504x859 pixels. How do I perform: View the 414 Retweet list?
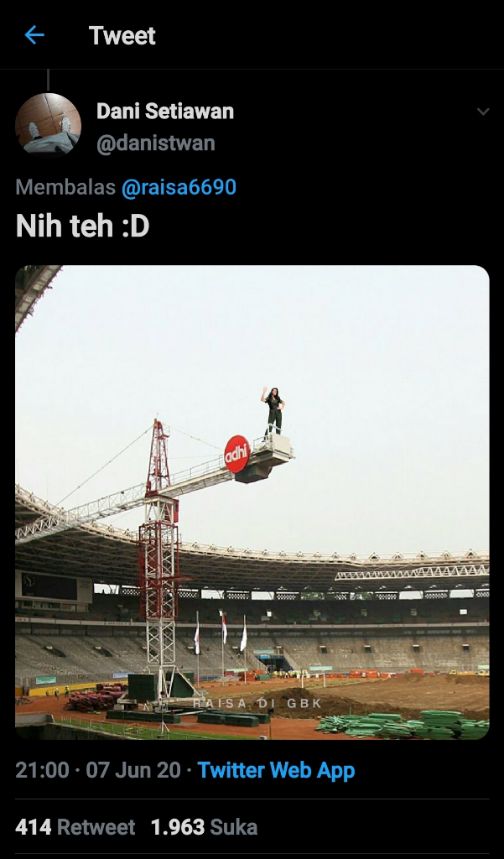click(75, 826)
